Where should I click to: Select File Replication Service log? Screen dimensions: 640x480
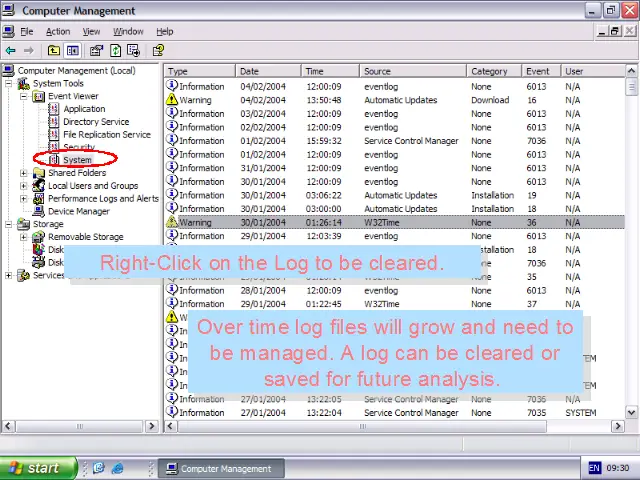coord(107,135)
